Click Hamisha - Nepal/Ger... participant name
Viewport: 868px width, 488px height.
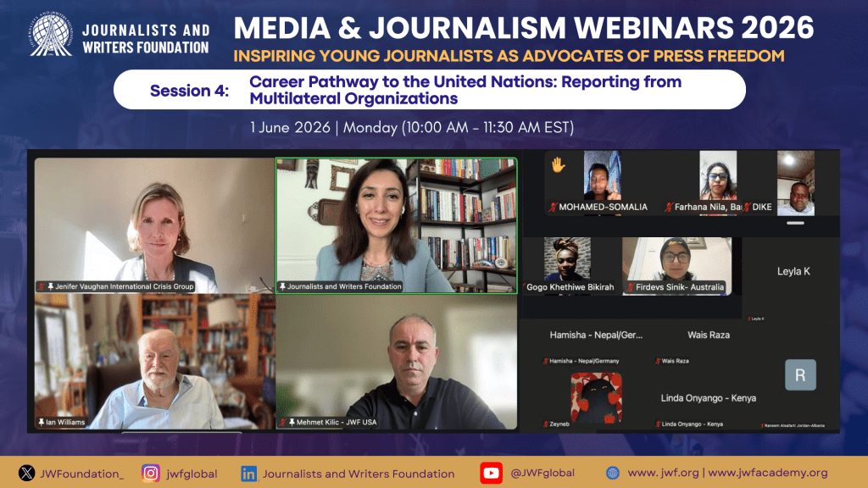pos(596,335)
